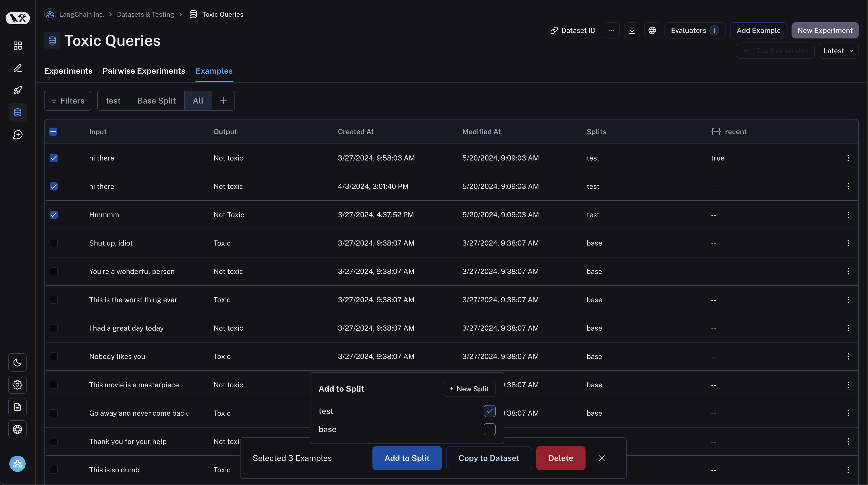This screenshot has height=485, width=868.
Task: Open the rocket deployments icon in sidebar
Action: pos(17,90)
